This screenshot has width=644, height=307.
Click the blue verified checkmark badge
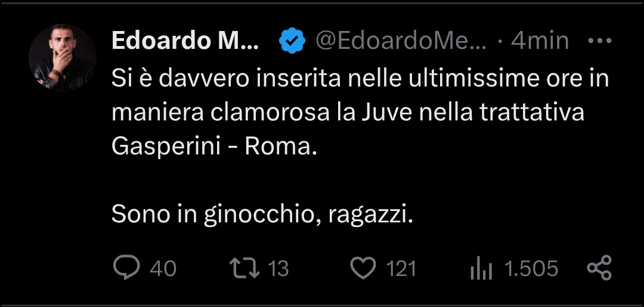click(292, 41)
